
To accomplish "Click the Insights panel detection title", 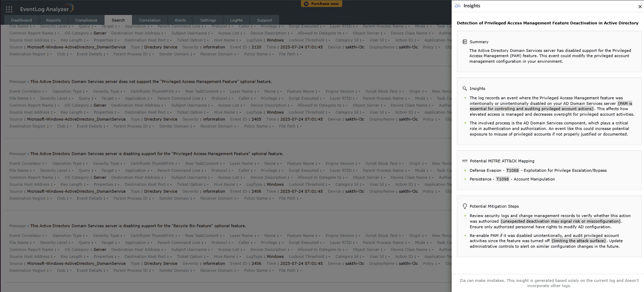I will (x=547, y=23).
